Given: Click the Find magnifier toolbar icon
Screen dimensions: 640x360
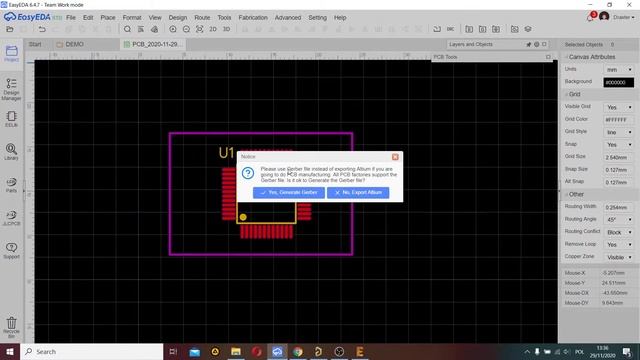Looking at the screenshot, I should tap(127, 29).
